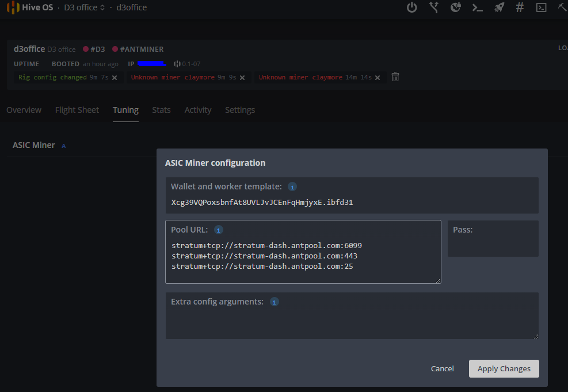Focus the Extra config arguments textarea
This screenshot has width=568, height=392.
click(352, 322)
